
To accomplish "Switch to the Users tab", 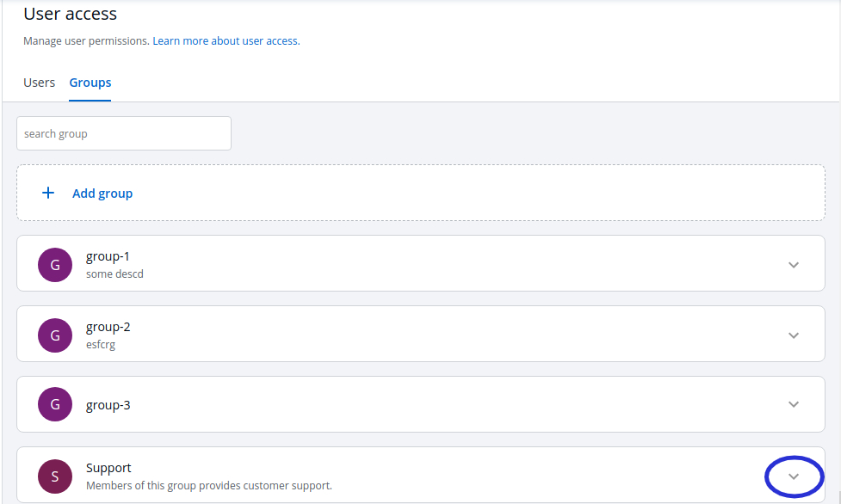I will [39, 83].
